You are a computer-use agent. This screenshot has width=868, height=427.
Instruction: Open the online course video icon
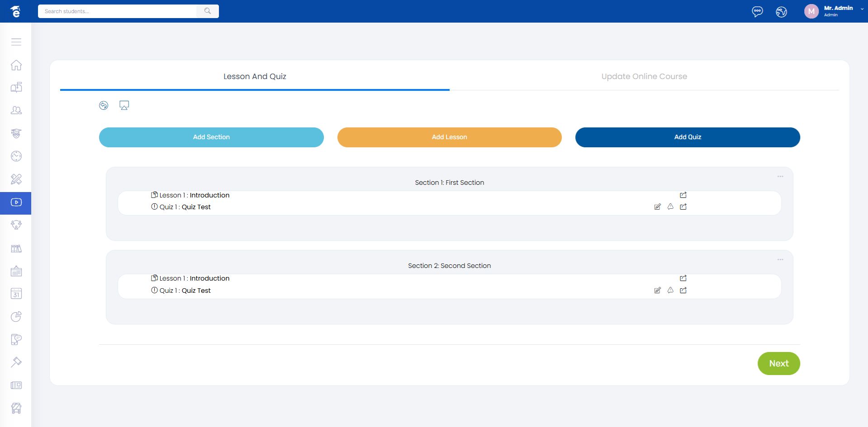(x=16, y=202)
